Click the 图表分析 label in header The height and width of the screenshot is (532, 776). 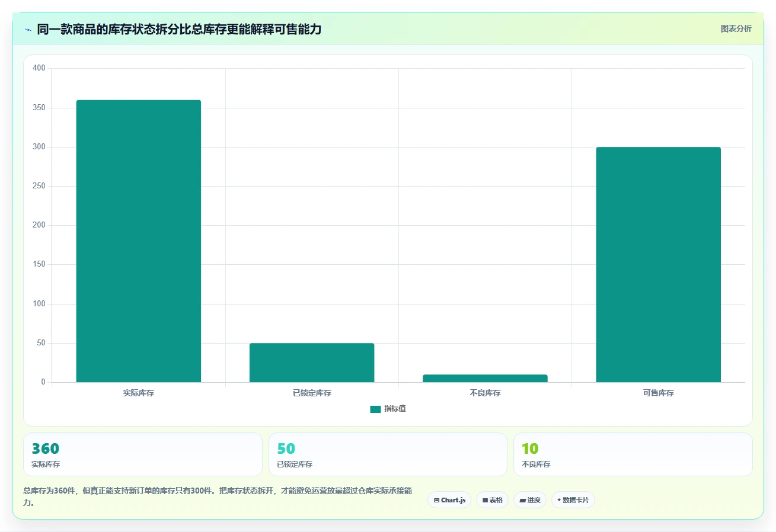point(736,28)
